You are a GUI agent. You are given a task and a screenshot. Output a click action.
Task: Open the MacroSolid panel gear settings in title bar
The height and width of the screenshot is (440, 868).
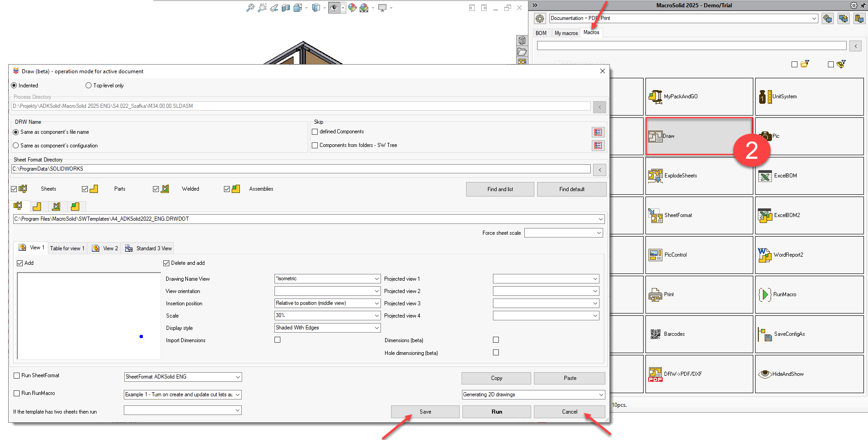point(854,5)
